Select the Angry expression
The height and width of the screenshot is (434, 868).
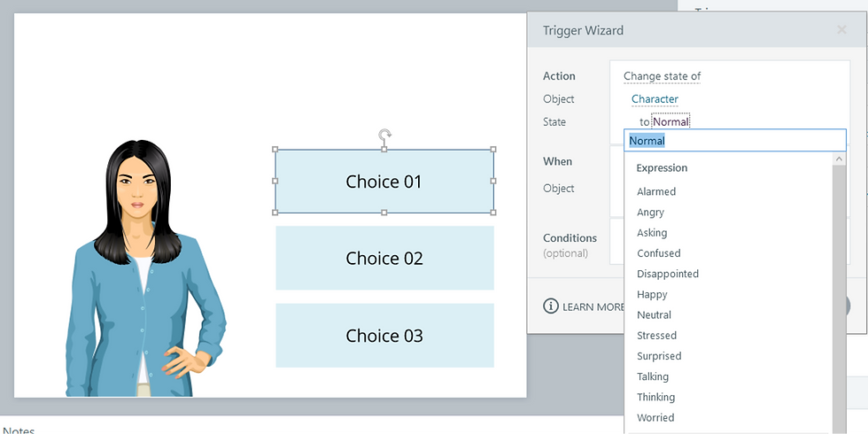[650, 213]
